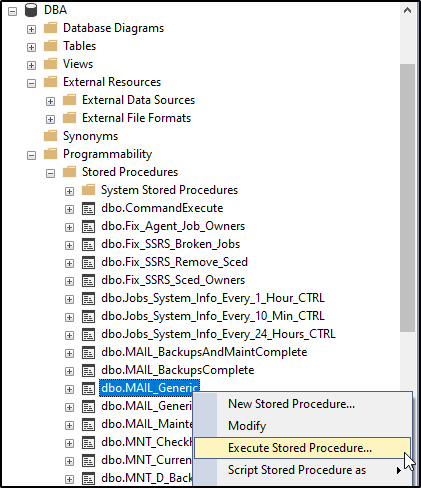Click the Jobs_System_Info_Every_1_Hour_CTRL procedure icon
The height and width of the screenshot is (488, 421).
tap(88, 299)
